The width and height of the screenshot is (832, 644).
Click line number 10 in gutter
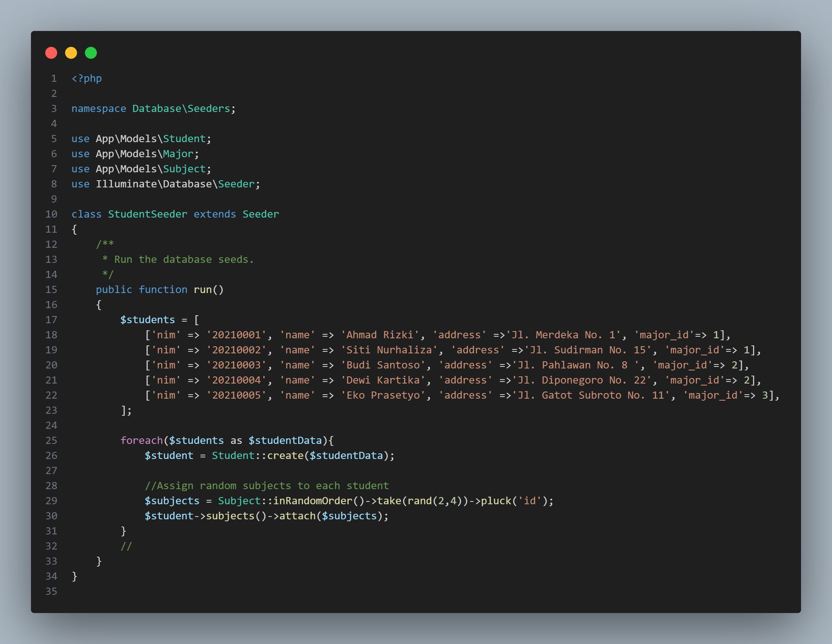(x=51, y=214)
